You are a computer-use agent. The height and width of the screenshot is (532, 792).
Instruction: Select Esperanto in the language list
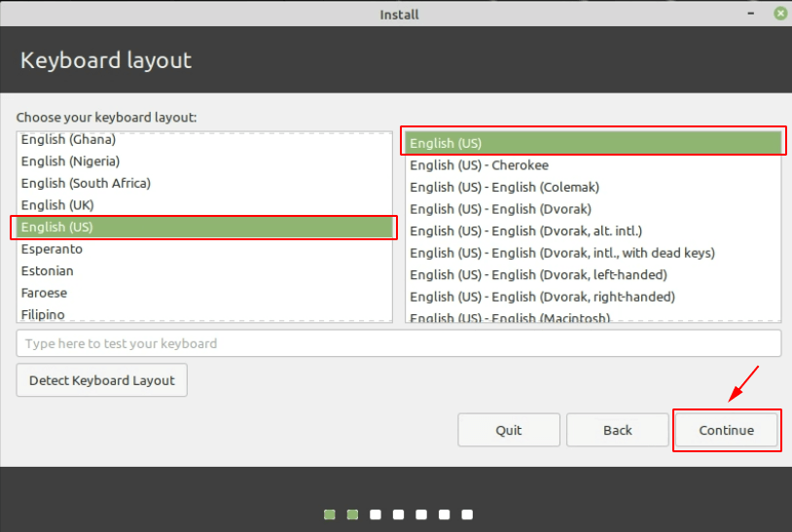pyautogui.click(x=204, y=249)
